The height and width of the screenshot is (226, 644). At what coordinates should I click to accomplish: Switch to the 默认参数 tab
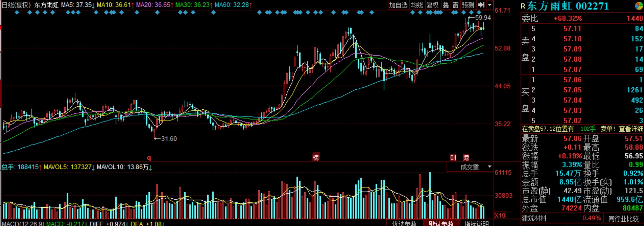coord(441,223)
